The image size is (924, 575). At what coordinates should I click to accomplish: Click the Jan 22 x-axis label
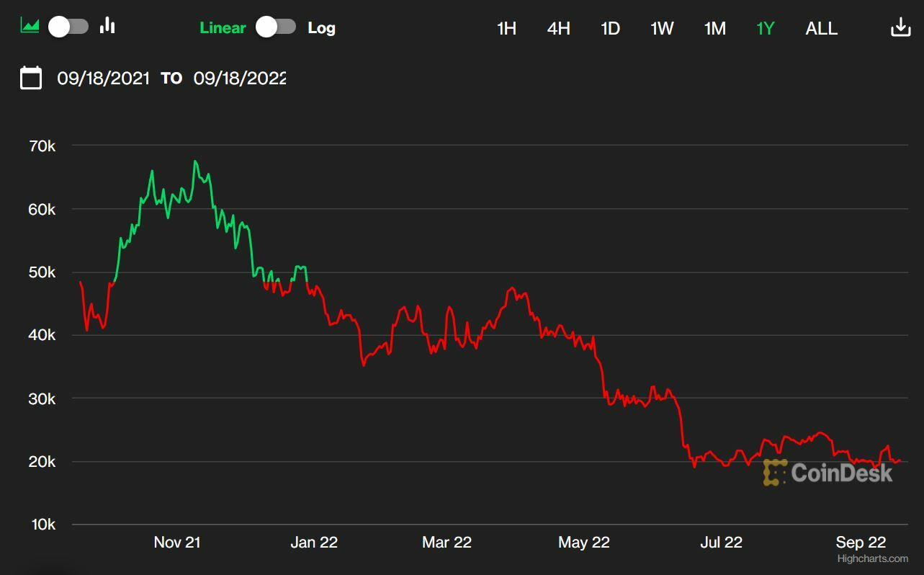click(x=314, y=543)
